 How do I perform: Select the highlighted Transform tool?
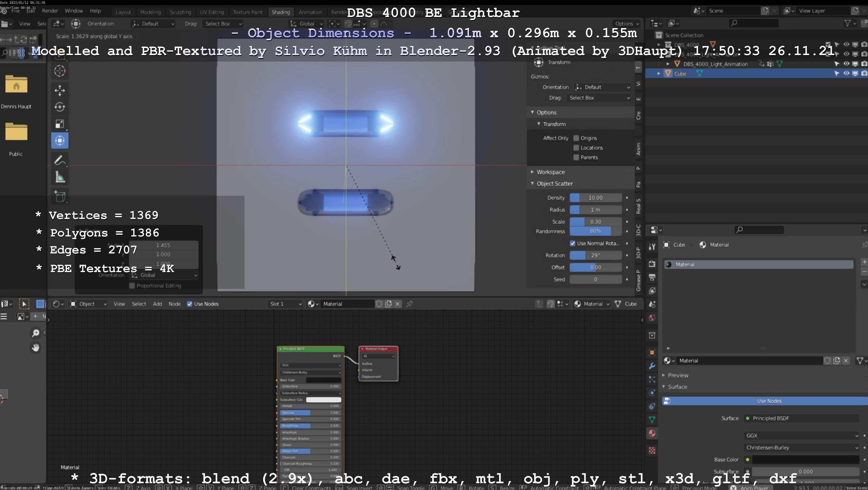(x=60, y=141)
